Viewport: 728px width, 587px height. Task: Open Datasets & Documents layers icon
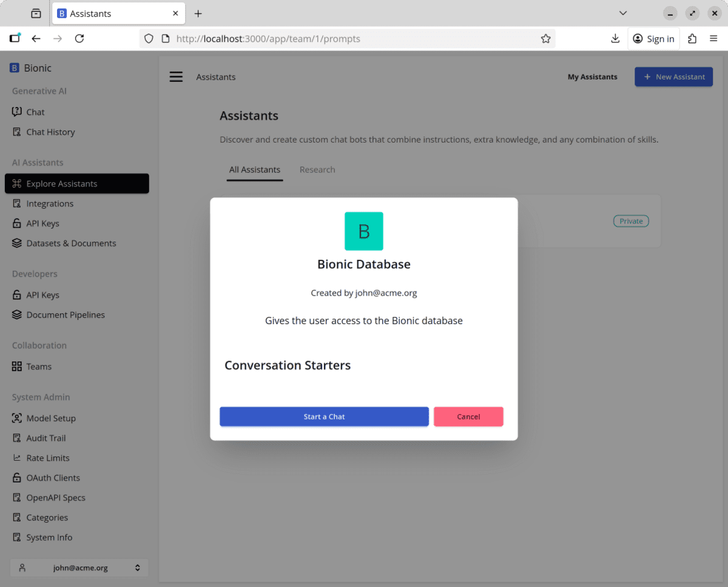tap(17, 243)
